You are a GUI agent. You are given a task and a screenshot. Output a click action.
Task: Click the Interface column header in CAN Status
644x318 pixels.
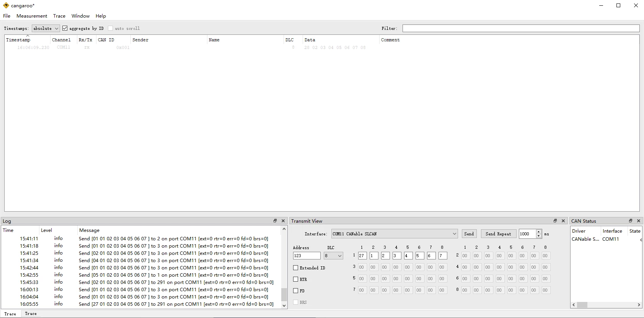614,231
